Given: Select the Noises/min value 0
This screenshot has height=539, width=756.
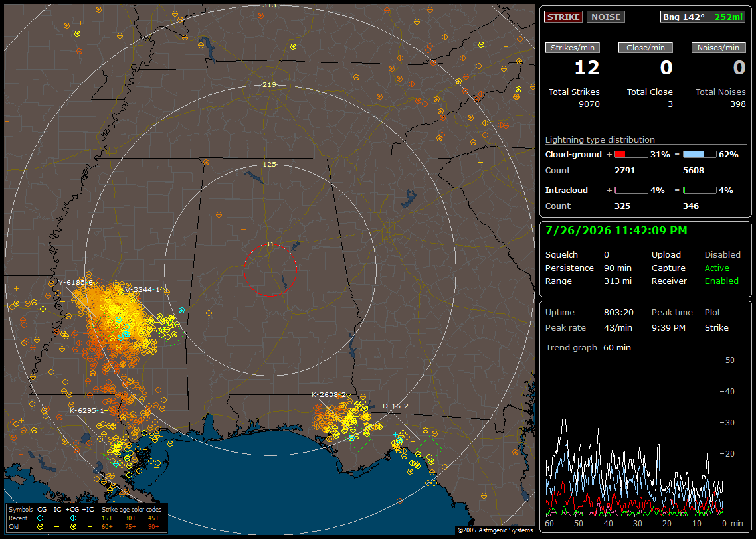Looking at the screenshot, I should pos(739,68).
